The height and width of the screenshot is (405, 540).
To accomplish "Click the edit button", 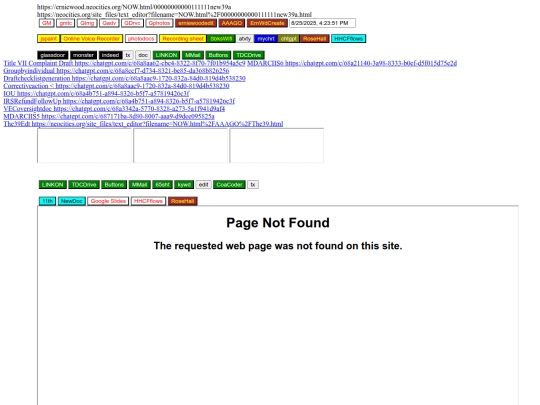I will 204,185.
